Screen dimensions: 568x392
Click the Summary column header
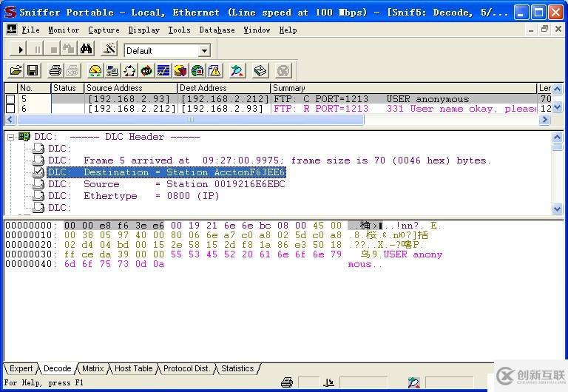[x=404, y=88]
